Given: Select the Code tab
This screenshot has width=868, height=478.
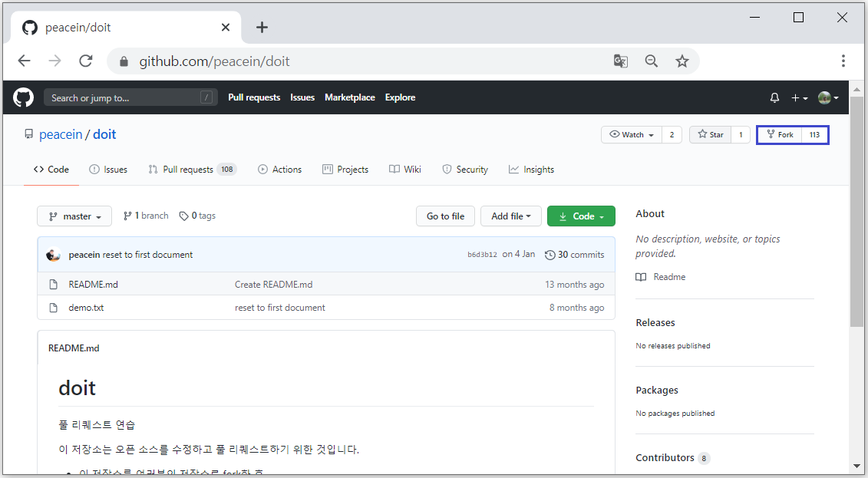Looking at the screenshot, I should click(51, 170).
